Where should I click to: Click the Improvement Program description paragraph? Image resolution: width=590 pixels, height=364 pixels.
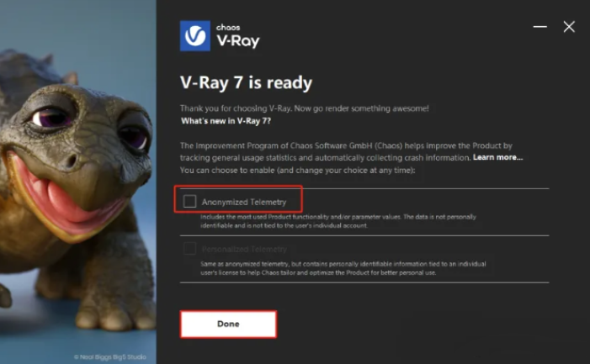pyautogui.click(x=351, y=151)
